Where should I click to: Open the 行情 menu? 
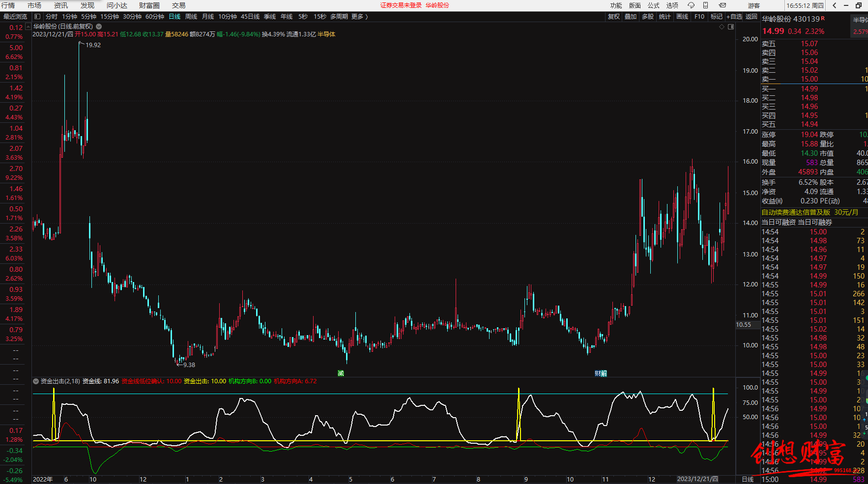pyautogui.click(x=8, y=5)
